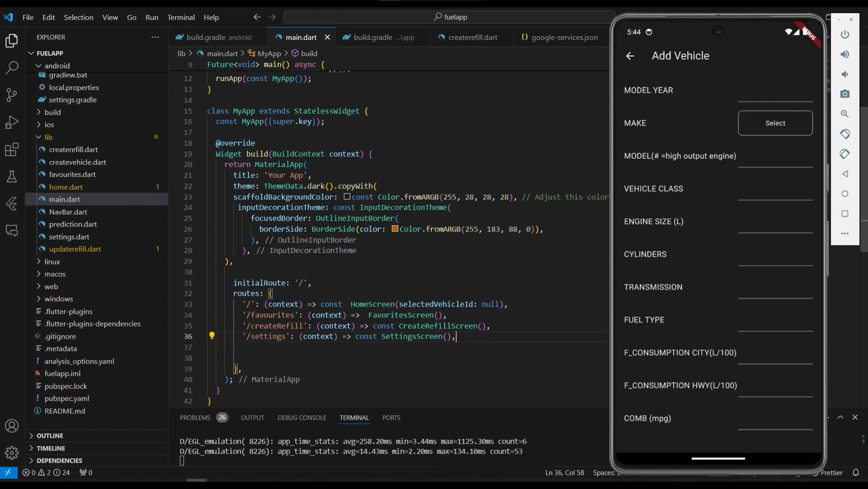Switch to the createrefill.dart tab
The width and height of the screenshot is (868, 489).
[473, 37]
